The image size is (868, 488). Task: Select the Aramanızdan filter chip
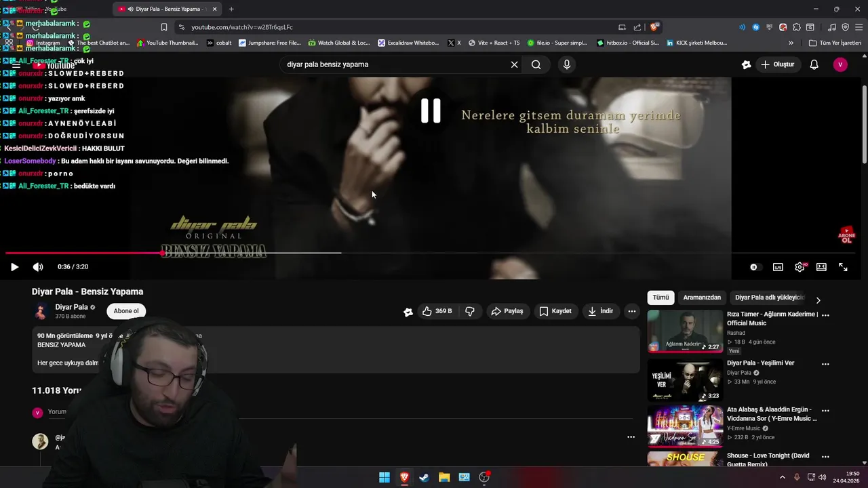click(702, 298)
